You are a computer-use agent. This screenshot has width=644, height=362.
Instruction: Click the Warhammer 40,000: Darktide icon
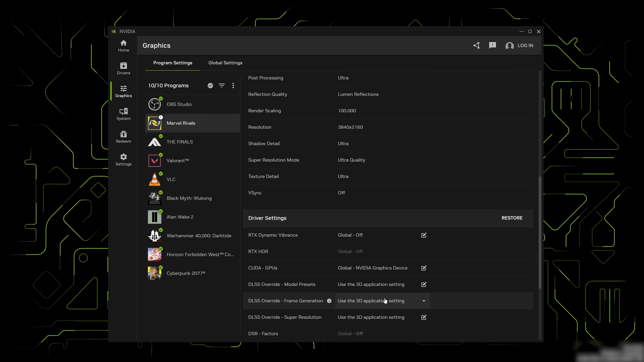[155, 236]
